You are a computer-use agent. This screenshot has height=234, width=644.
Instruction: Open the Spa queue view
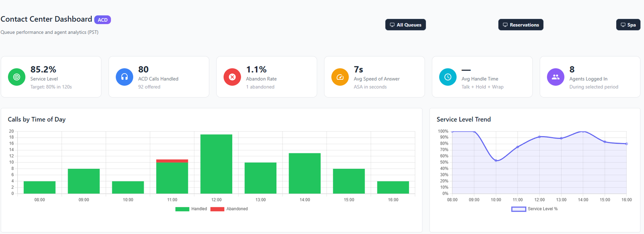628,25
